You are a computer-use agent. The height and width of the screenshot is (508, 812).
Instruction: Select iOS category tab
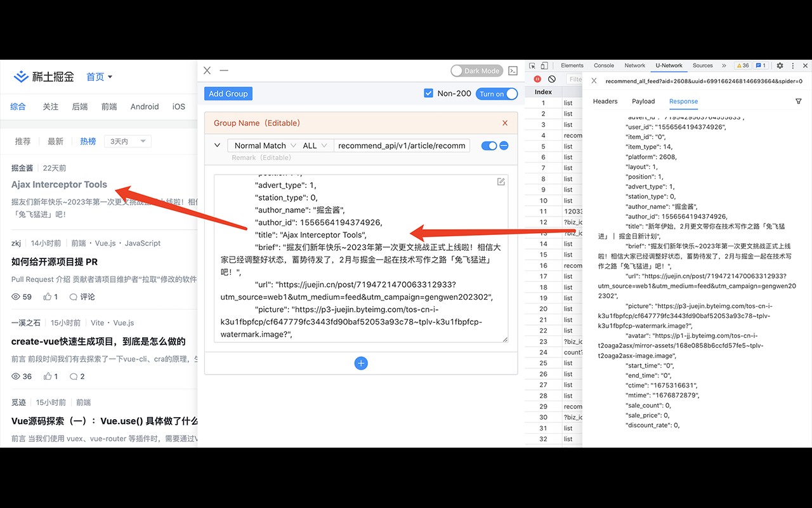coord(179,107)
